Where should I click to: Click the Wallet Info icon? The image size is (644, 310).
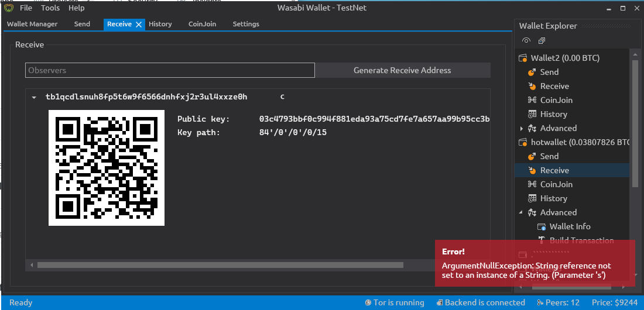542,226
